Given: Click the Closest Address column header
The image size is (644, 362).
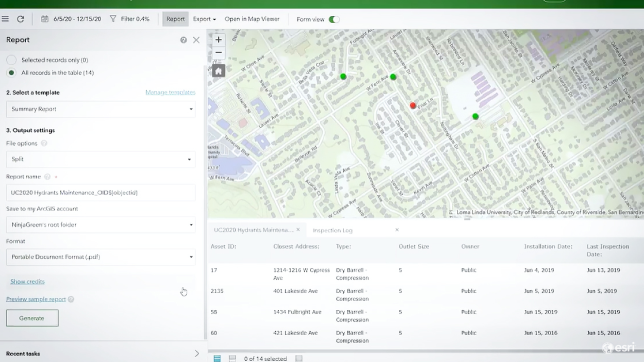Looking at the screenshot, I should [296, 247].
